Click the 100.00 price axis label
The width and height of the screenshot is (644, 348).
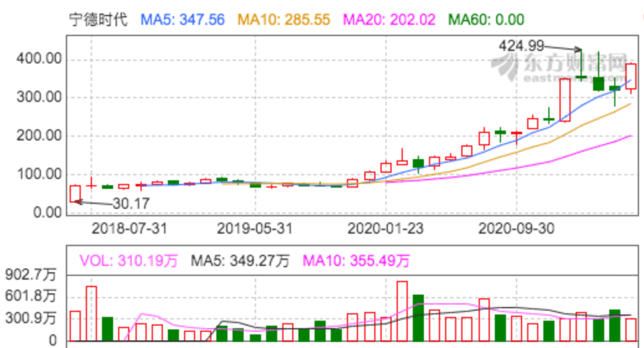click(x=39, y=174)
